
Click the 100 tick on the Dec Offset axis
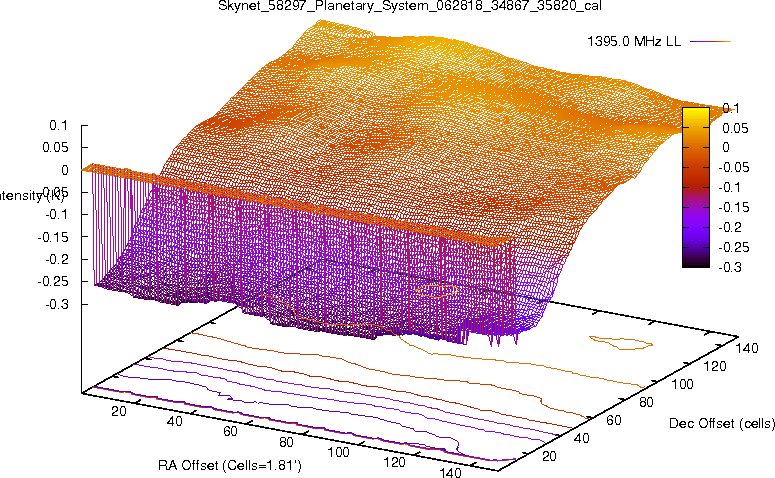point(682,384)
